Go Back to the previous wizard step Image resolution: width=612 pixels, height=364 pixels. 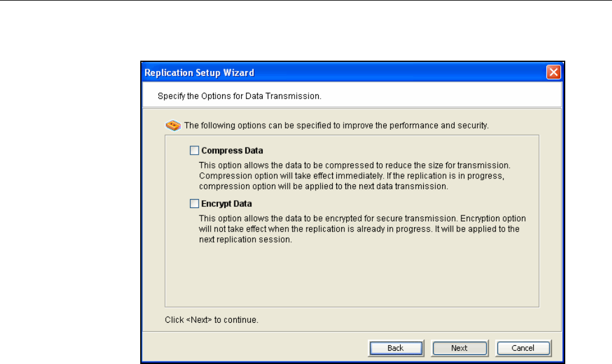coord(396,348)
